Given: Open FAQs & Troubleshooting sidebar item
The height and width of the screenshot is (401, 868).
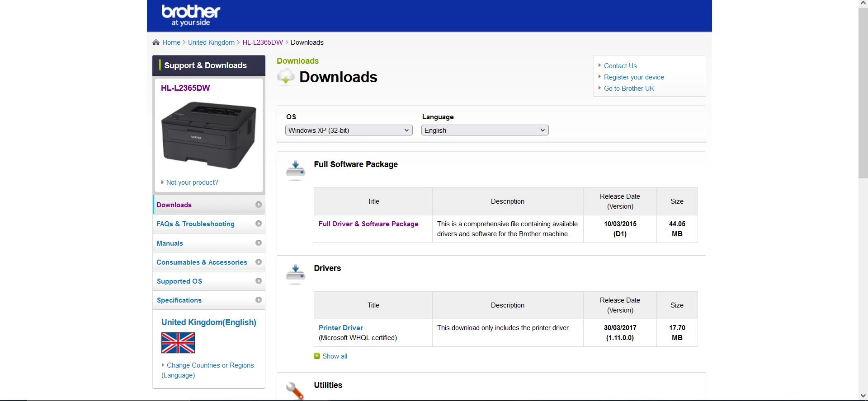Looking at the screenshot, I should point(195,224).
